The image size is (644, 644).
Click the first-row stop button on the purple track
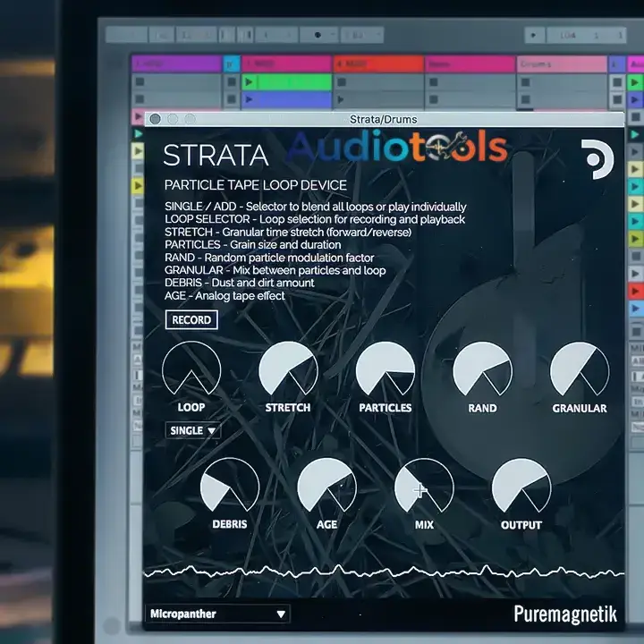(x=140, y=81)
